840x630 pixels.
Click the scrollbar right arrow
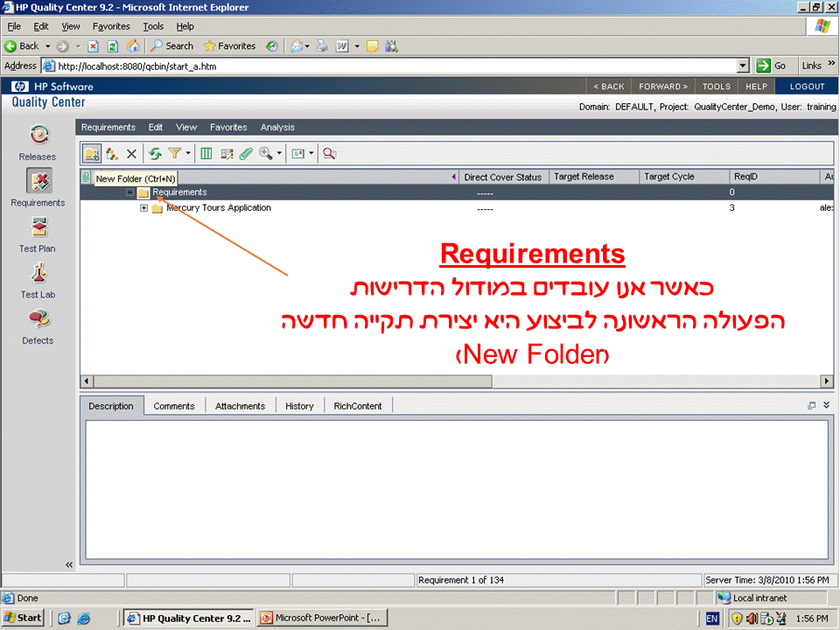(x=827, y=381)
